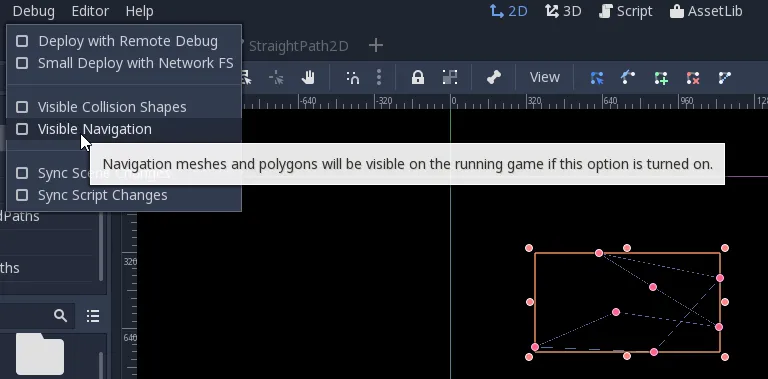Screen dimensions: 768x379
Task: Open the View dropdown menu
Action: pyautogui.click(x=545, y=77)
